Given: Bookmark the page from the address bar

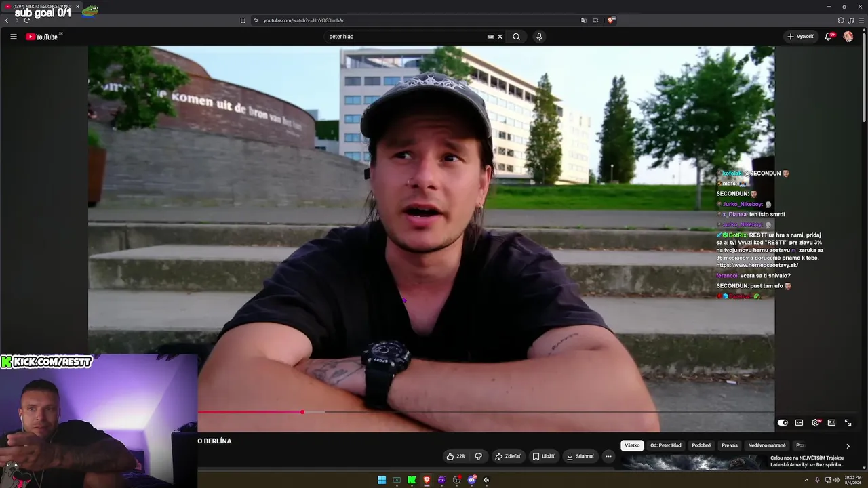Looking at the screenshot, I should pos(243,20).
